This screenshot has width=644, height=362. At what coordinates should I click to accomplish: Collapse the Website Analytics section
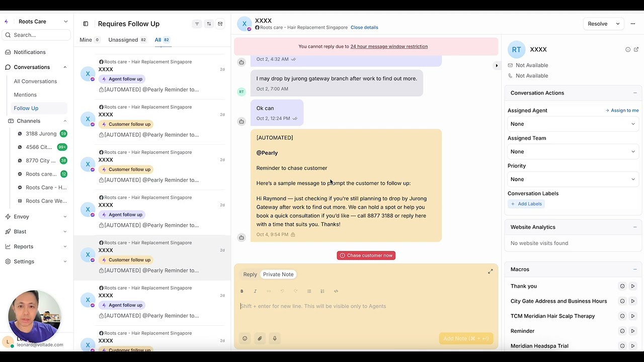click(635, 227)
